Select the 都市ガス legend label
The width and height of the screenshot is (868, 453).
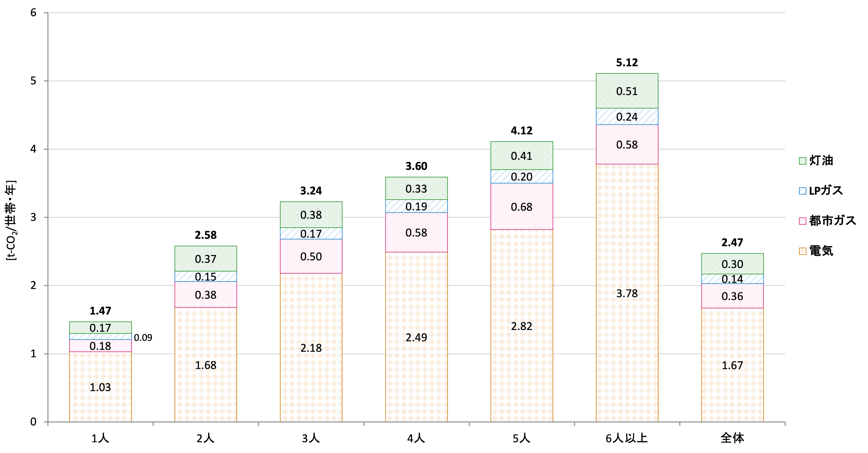click(x=832, y=221)
